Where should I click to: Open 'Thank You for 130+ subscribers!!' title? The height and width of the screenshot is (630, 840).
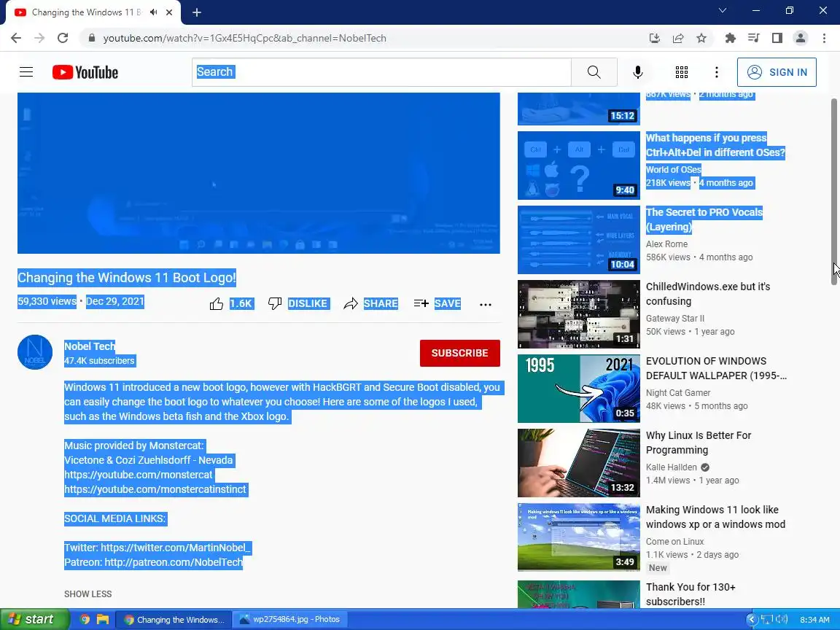pyautogui.click(x=691, y=594)
